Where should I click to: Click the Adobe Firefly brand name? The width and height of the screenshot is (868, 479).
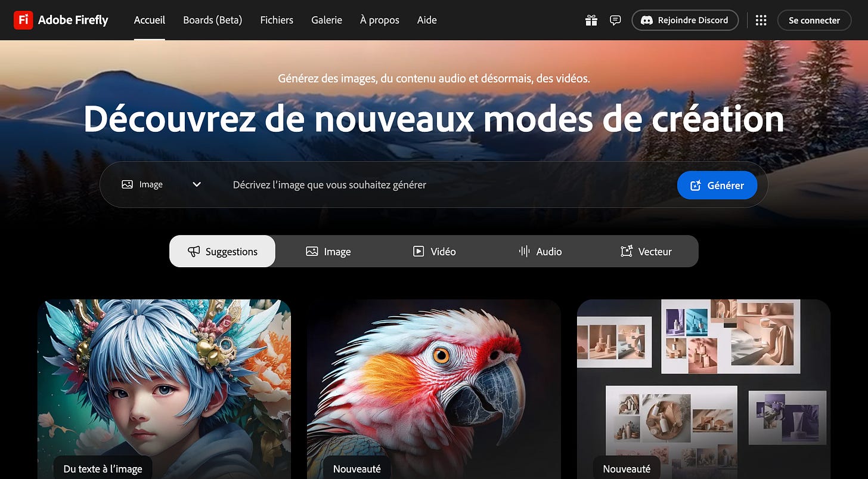pos(73,20)
